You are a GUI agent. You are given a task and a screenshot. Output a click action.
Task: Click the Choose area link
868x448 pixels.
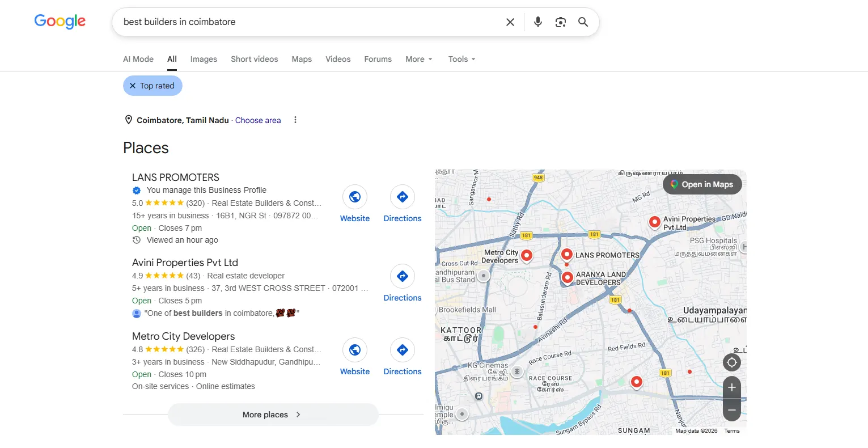tap(258, 120)
